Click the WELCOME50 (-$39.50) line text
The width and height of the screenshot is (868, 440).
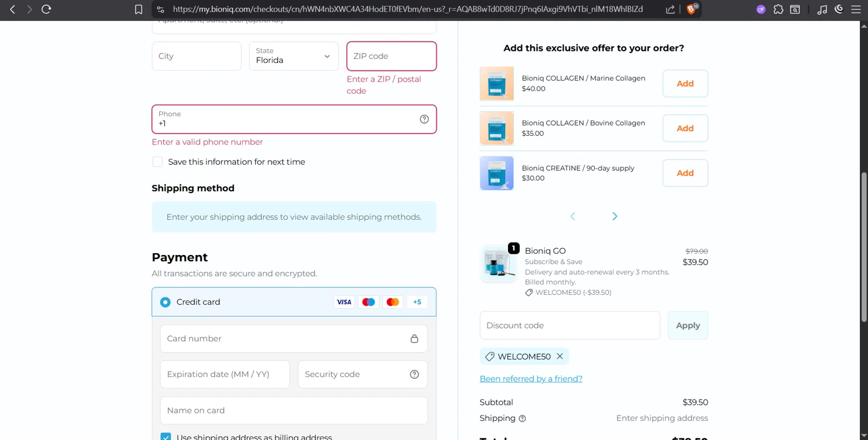tap(573, 293)
